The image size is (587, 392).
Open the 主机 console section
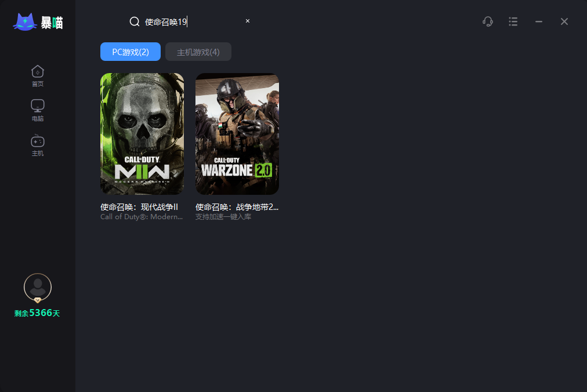coord(38,146)
